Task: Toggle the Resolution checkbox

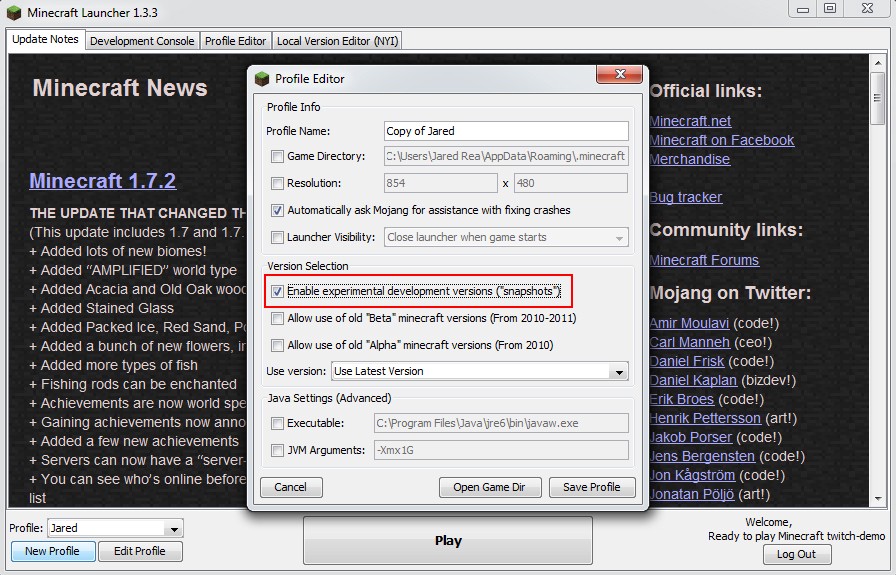Action: click(277, 184)
